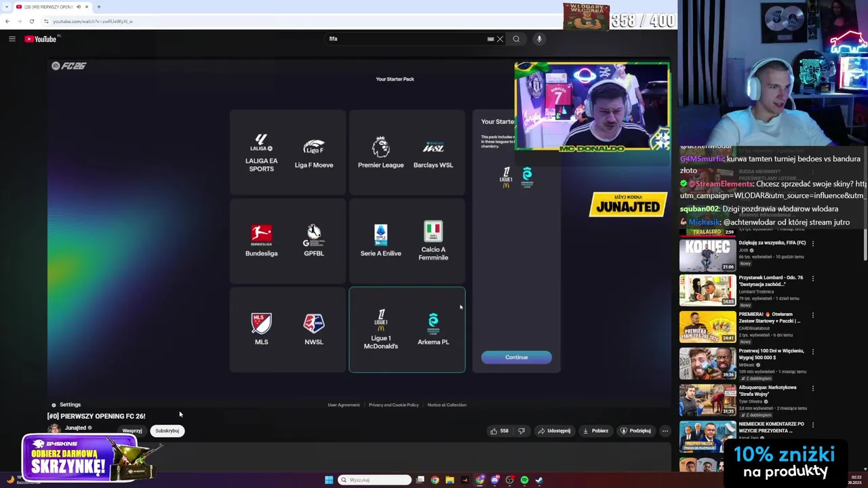Choose the Bundesliga league option

[261, 241]
